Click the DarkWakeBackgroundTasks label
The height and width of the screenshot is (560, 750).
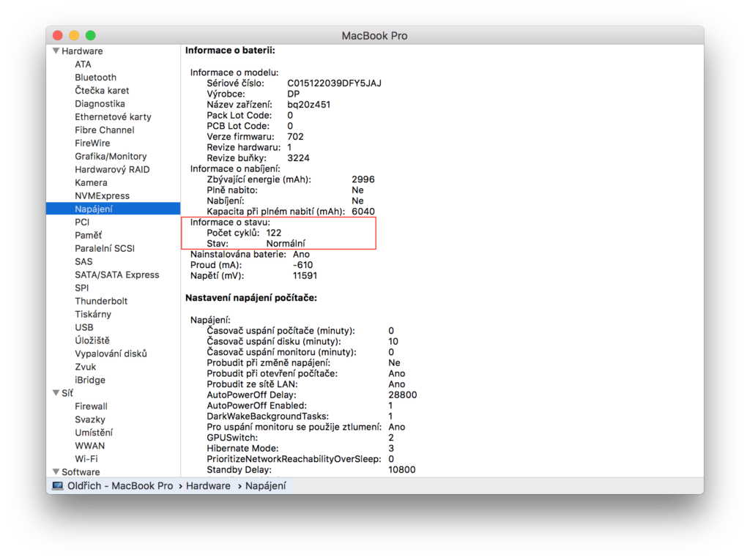(x=267, y=416)
